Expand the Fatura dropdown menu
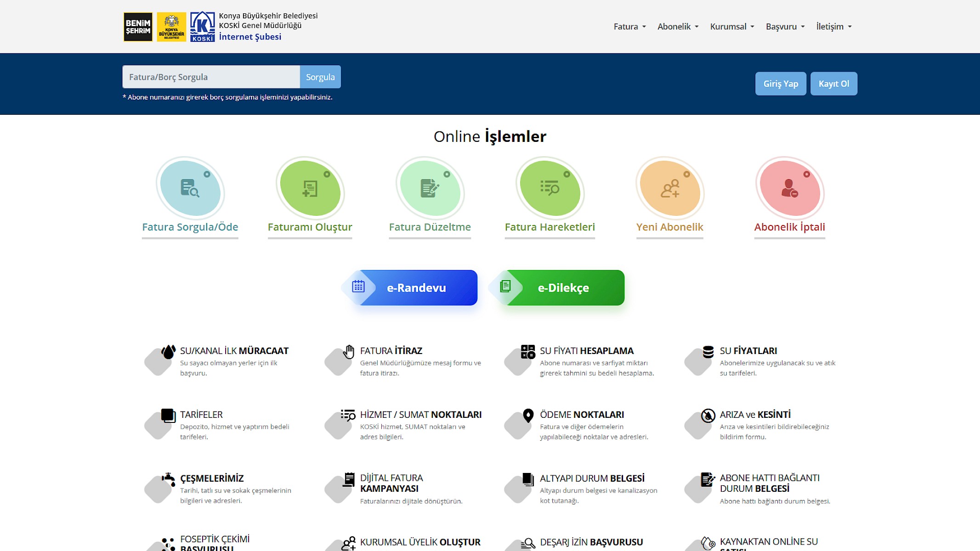This screenshot has width=980, height=551. (x=629, y=27)
